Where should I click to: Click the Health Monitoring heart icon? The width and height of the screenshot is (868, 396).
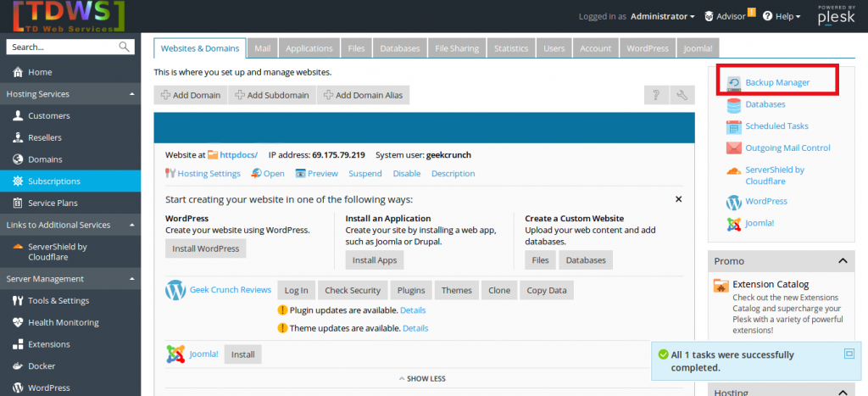[x=18, y=322]
